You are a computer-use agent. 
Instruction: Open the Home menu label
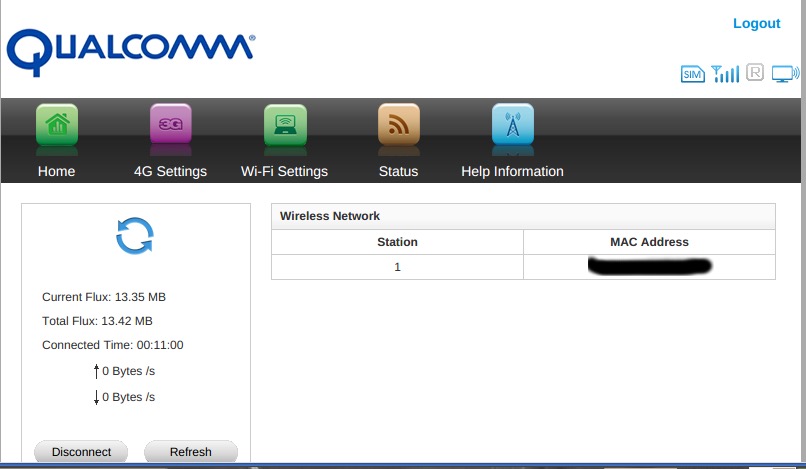click(x=57, y=171)
